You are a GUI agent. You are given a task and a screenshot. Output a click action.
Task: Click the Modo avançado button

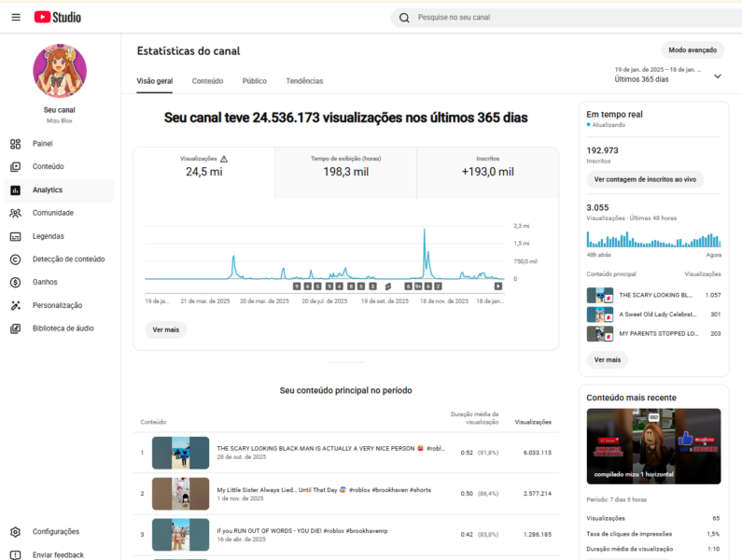click(693, 49)
